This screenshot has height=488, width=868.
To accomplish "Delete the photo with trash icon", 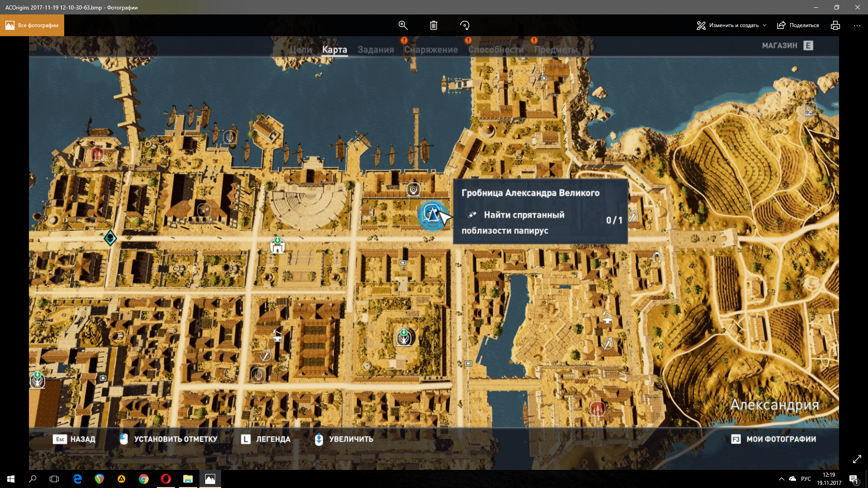I will point(434,25).
